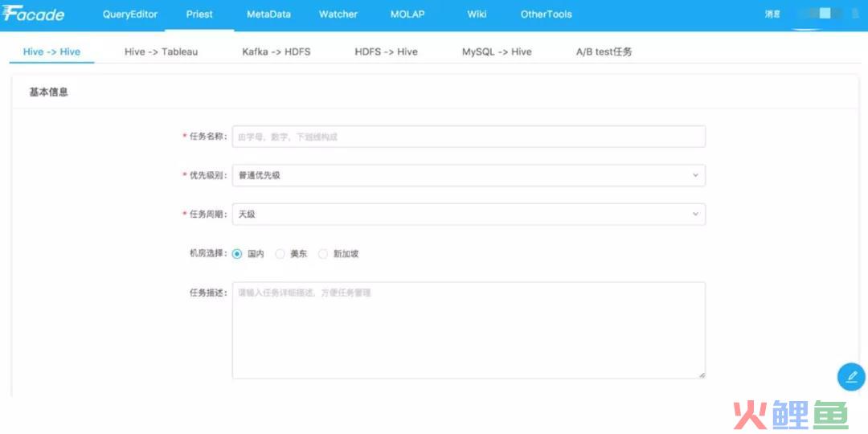
Task: Open the Priest menu
Action: pos(199,14)
